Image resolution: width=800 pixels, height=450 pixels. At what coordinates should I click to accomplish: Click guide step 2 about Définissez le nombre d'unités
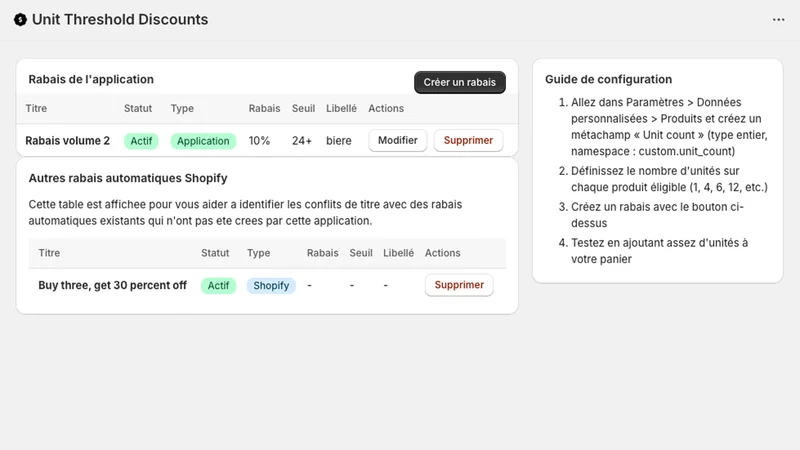pyautogui.click(x=669, y=179)
